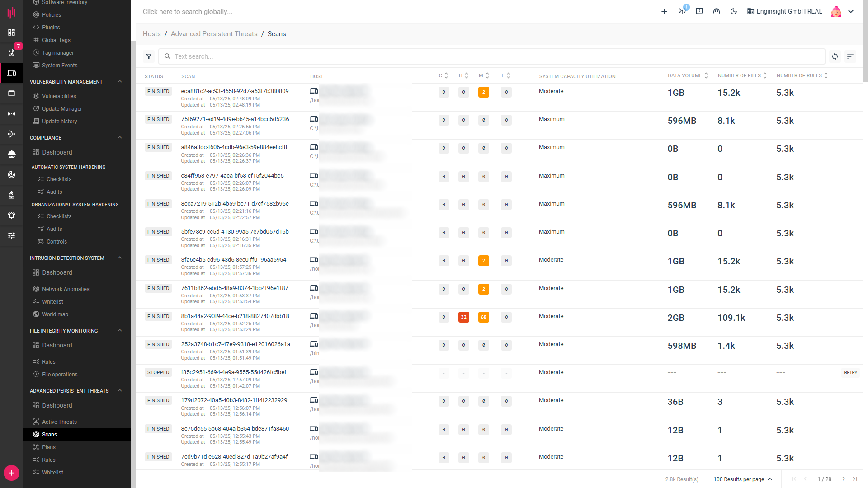Click the plus icon in top bar
868x488 pixels.
click(x=664, y=12)
